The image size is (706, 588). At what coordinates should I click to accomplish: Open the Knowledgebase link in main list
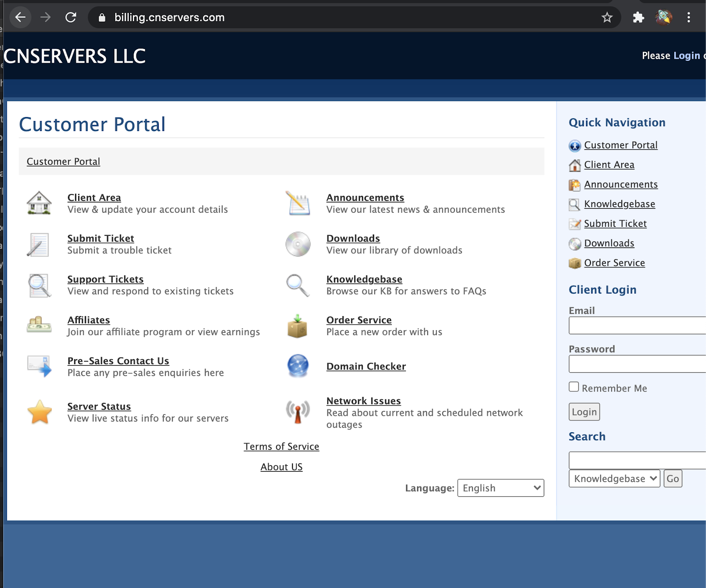[x=364, y=279]
